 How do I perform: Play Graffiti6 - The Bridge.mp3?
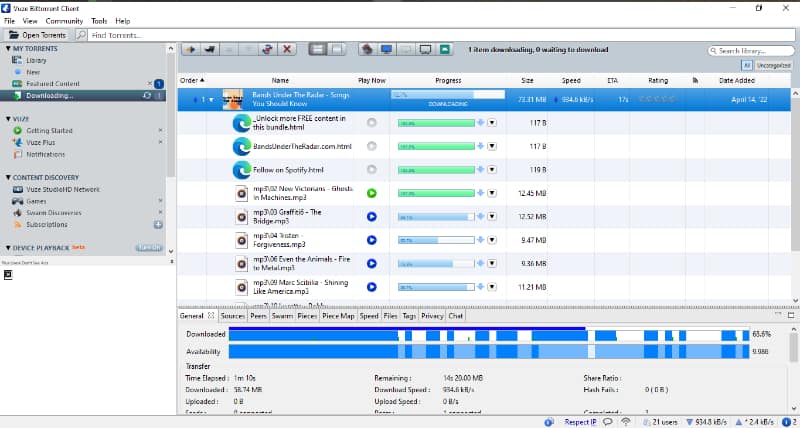coord(371,216)
